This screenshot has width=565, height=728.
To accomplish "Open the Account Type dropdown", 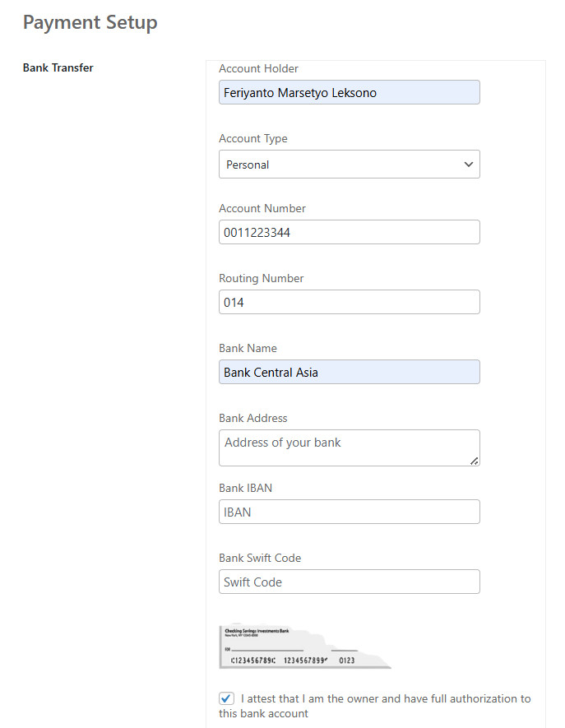I will [x=350, y=165].
